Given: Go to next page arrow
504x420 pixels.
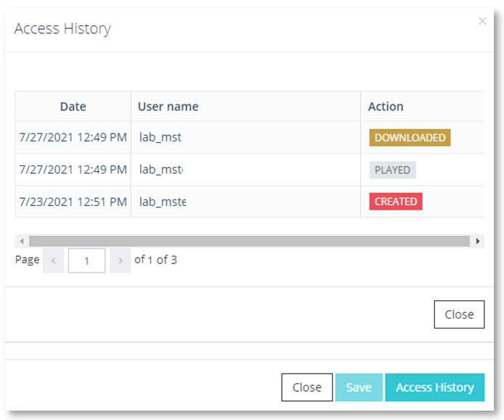Looking at the screenshot, I should tap(121, 260).
